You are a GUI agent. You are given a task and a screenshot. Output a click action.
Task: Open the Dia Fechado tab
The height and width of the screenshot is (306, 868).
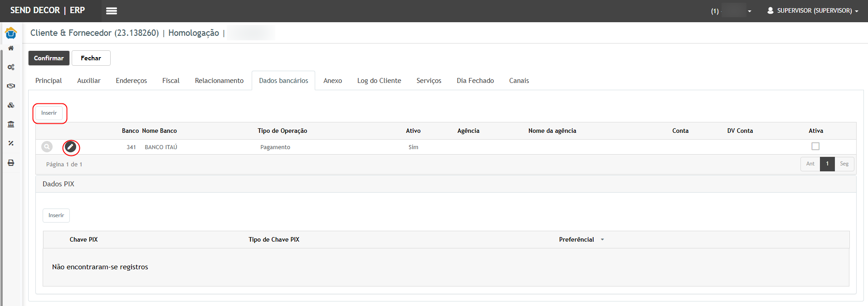click(475, 81)
